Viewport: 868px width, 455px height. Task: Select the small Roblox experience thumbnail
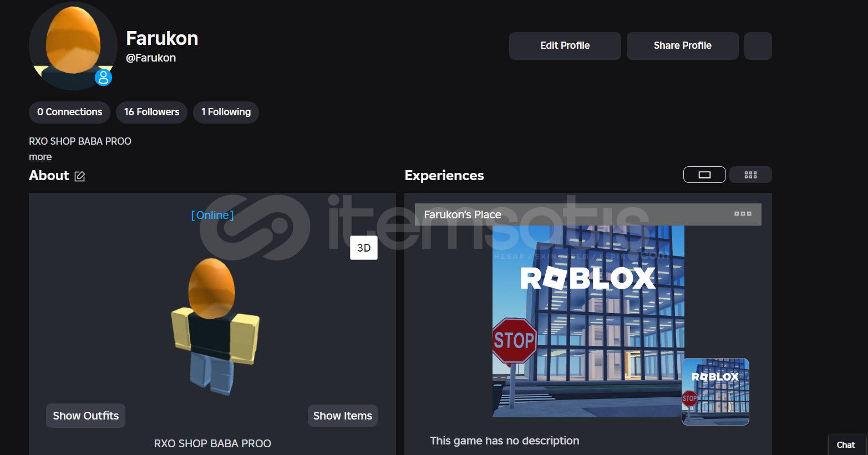[x=715, y=392]
